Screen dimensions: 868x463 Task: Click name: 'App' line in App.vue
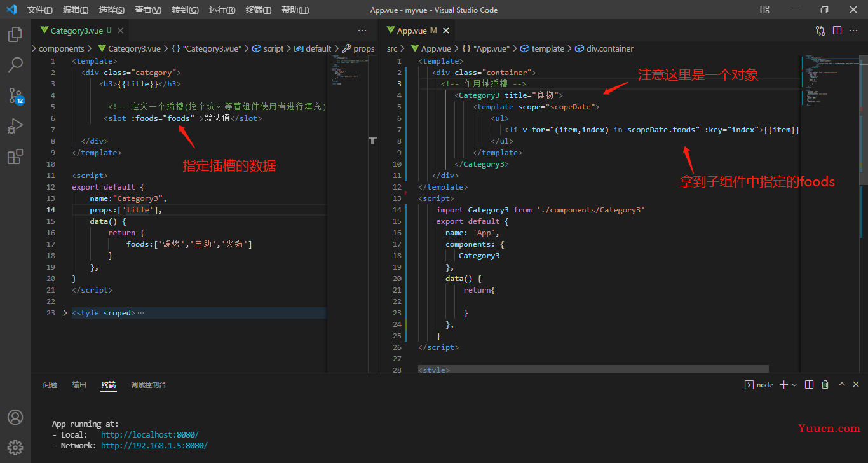click(472, 233)
